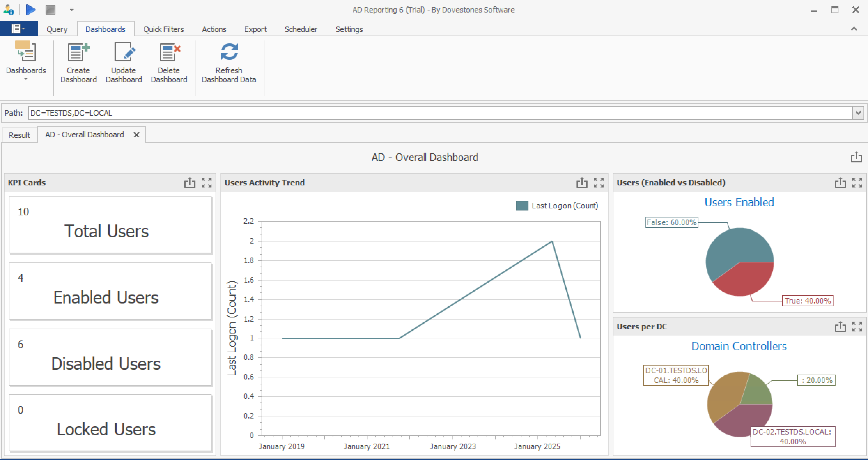
Task: Click the blue Run query play icon
Action: [x=31, y=9]
